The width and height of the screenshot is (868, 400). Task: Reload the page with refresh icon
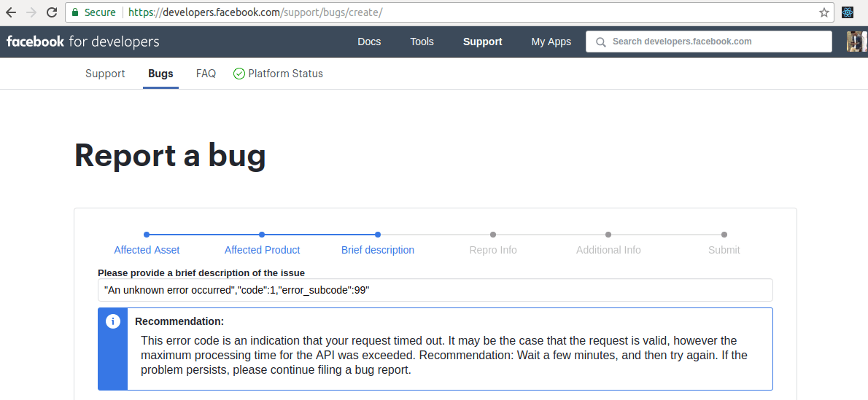pos(52,12)
